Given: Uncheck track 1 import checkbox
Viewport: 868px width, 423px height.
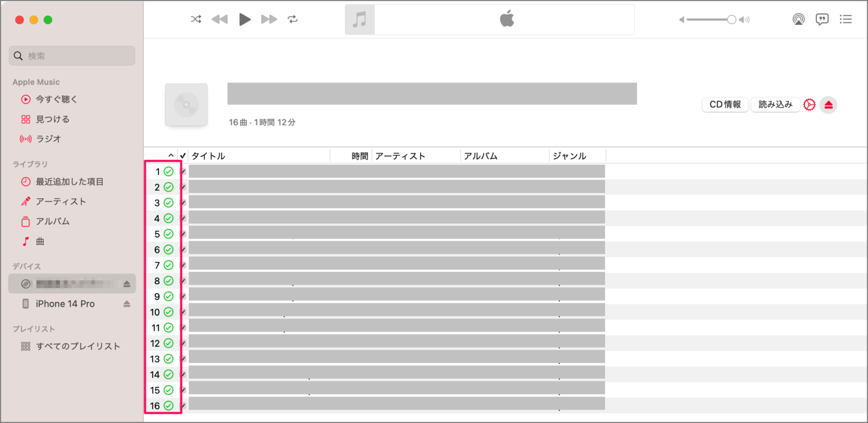Looking at the screenshot, I should (183, 171).
